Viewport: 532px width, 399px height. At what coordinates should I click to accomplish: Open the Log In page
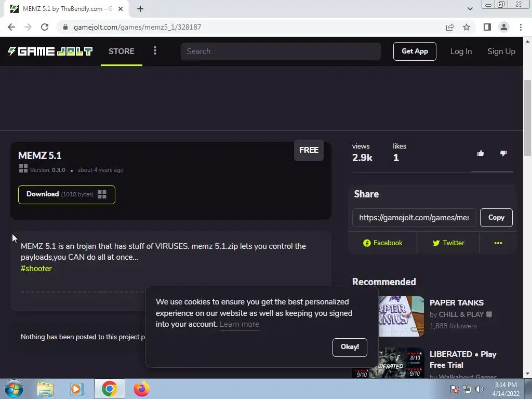point(461,51)
